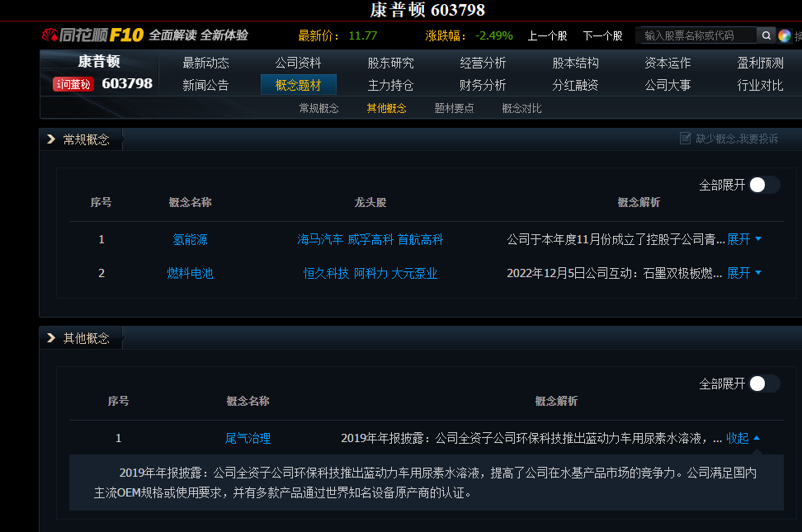The image size is (802, 532).
Task: Open the 新闻公告 tab
Action: click(x=205, y=85)
